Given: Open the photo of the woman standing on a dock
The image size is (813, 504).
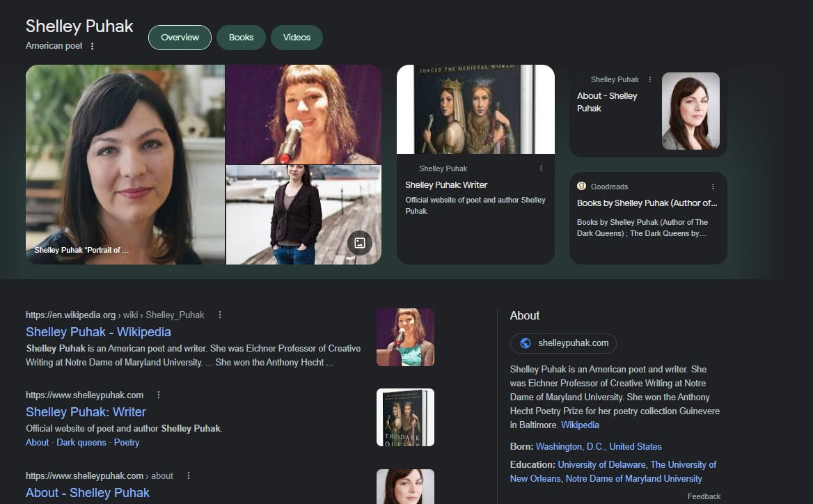Looking at the screenshot, I should coord(304,214).
